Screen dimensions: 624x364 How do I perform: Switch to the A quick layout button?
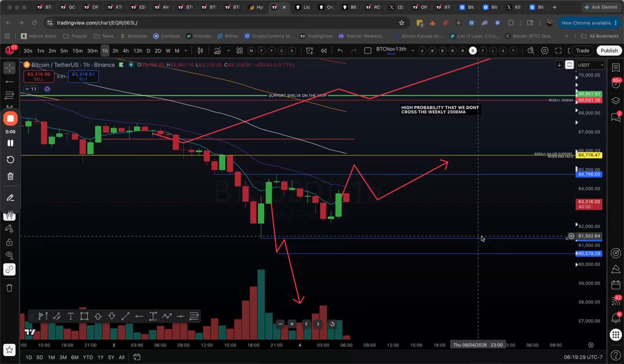click(x=421, y=50)
